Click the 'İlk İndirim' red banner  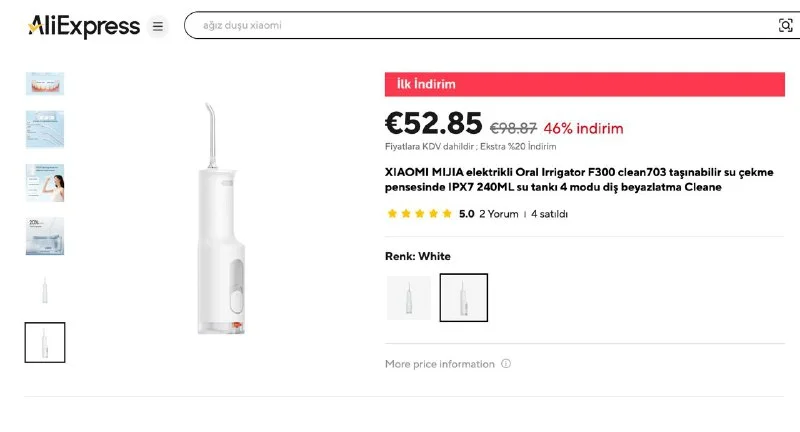click(x=585, y=84)
